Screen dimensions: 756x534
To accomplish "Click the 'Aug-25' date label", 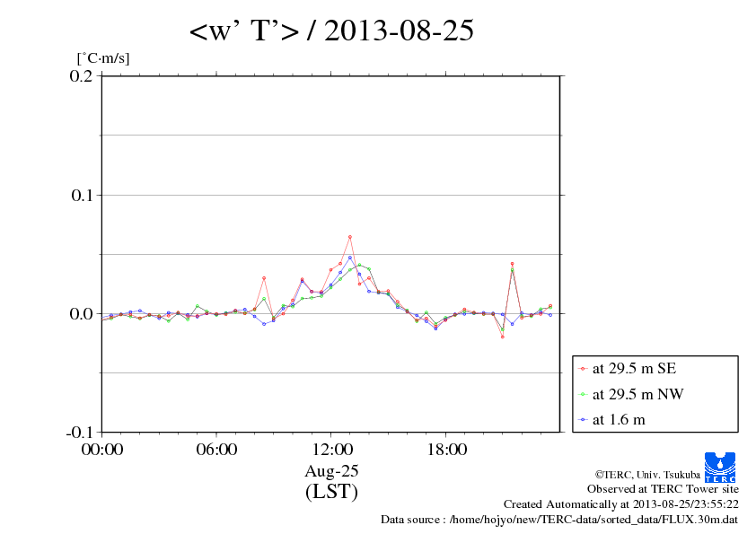I will [x=331, y=471].
